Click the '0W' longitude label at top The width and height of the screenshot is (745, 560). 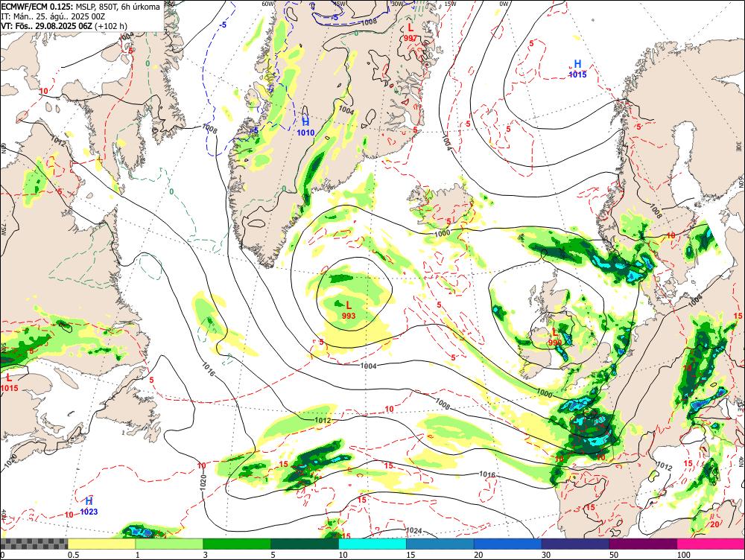(504, 4)
